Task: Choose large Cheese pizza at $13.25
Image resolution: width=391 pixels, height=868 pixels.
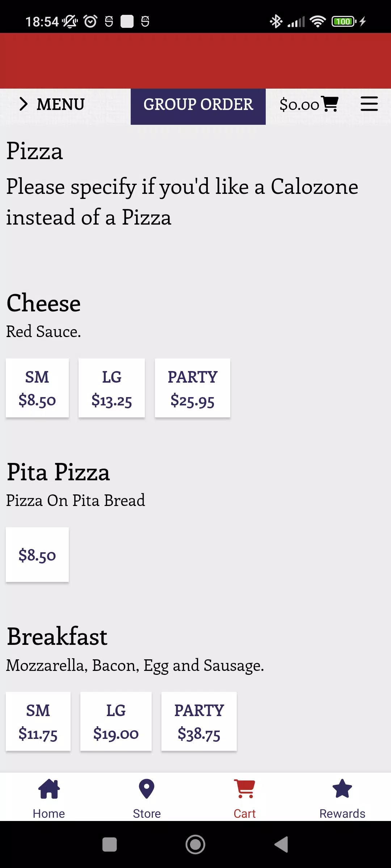Action: tap(112, 388)
